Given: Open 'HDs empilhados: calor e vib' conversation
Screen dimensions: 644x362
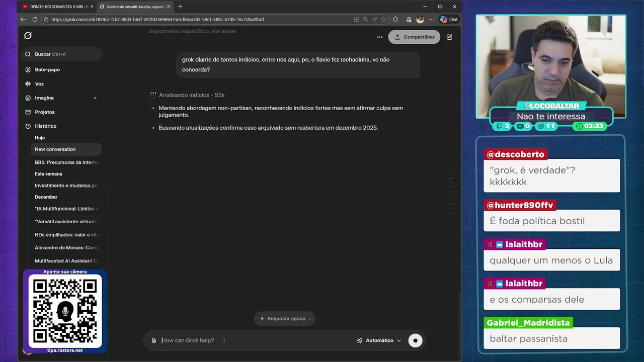Looking at the screenshot, I should pyautogui.click(x=66, y=235).
